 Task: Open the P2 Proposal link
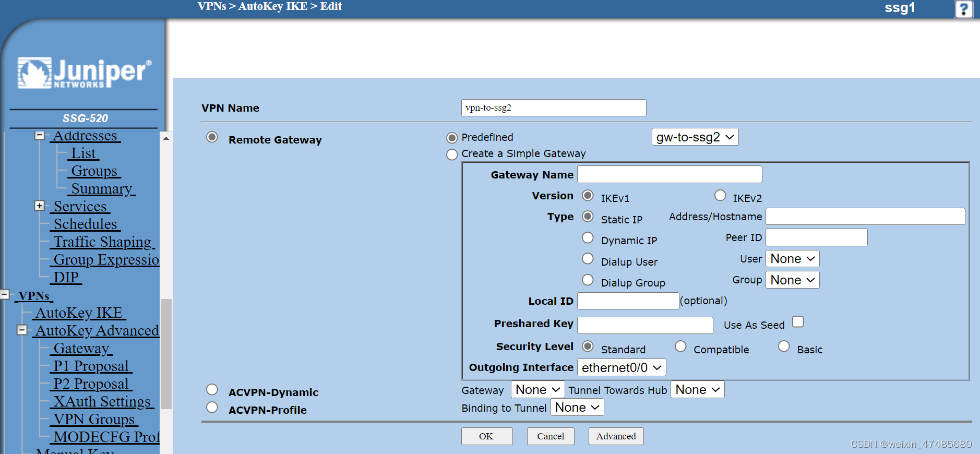click(91, 384)
